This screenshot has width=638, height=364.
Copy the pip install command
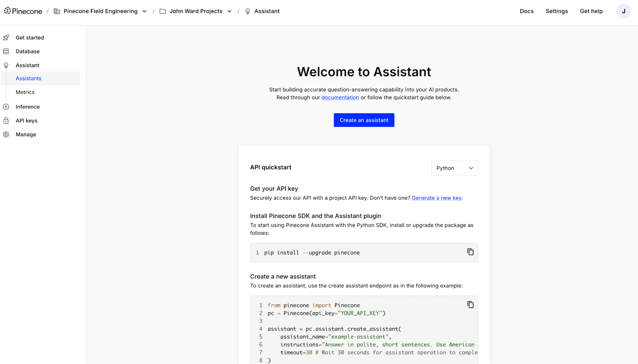click(x=470, y=252)
